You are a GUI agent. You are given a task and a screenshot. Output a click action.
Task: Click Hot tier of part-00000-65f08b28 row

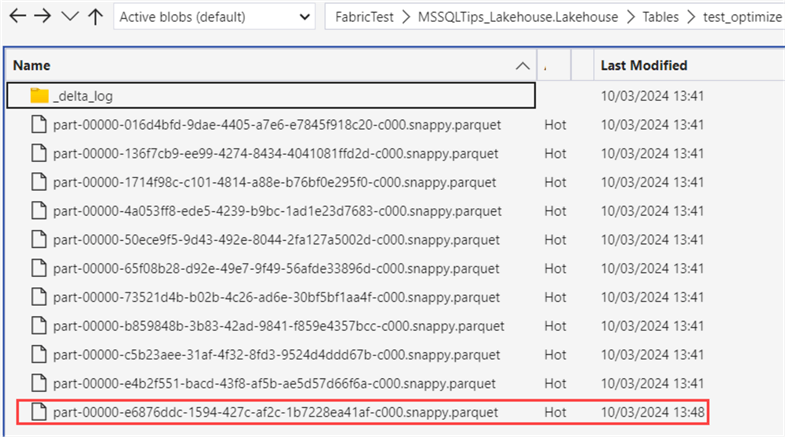[555, 268]
